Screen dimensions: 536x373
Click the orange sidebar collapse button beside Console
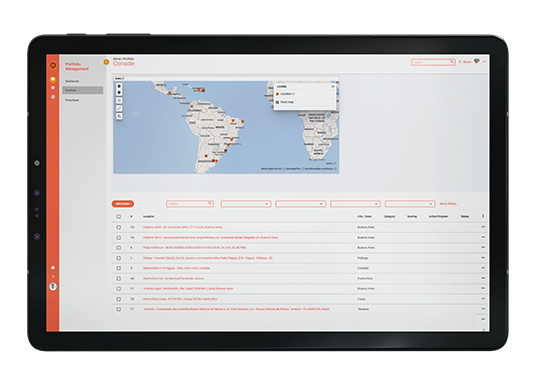pyautogui.click(x=106, y=62)
